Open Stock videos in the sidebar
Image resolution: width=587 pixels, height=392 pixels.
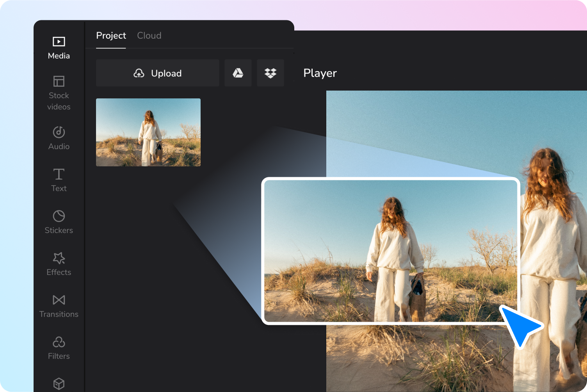59,93
